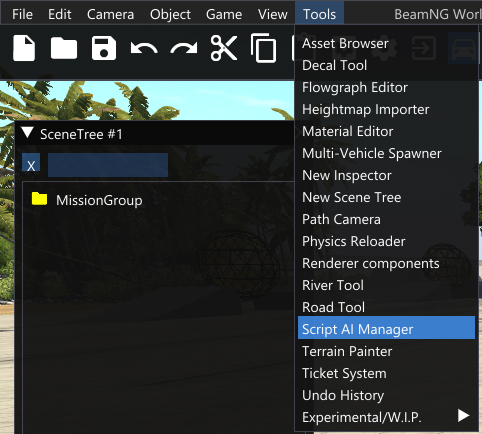Clear the scene tree search with X
Image resolution: width=482 pixels, height=434 pixels.
tap(31, 162)
